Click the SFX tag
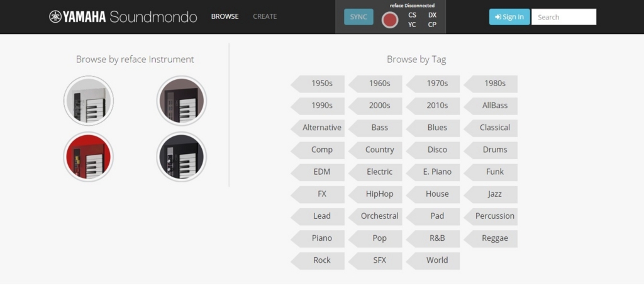The image size is (644, 298). [375, 261]
